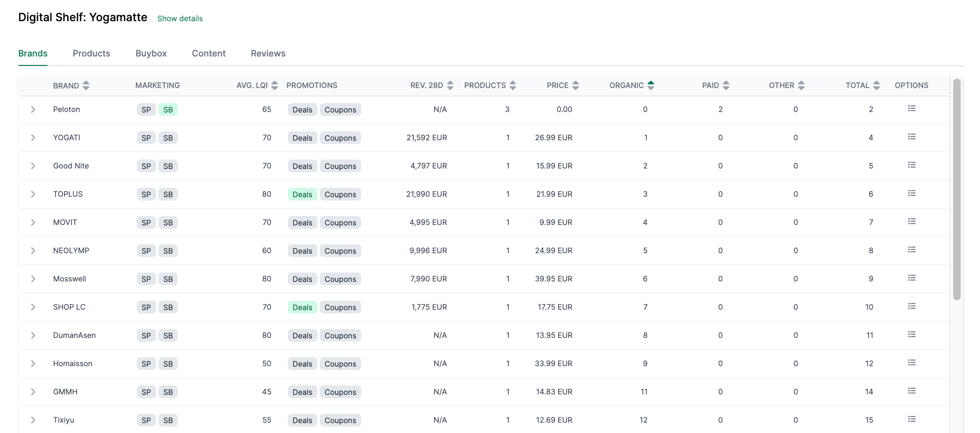Click the Show details link
Image resolution: width=980 pixels, height=433 pixels.
pyautogui.click(x=180, y=18)
